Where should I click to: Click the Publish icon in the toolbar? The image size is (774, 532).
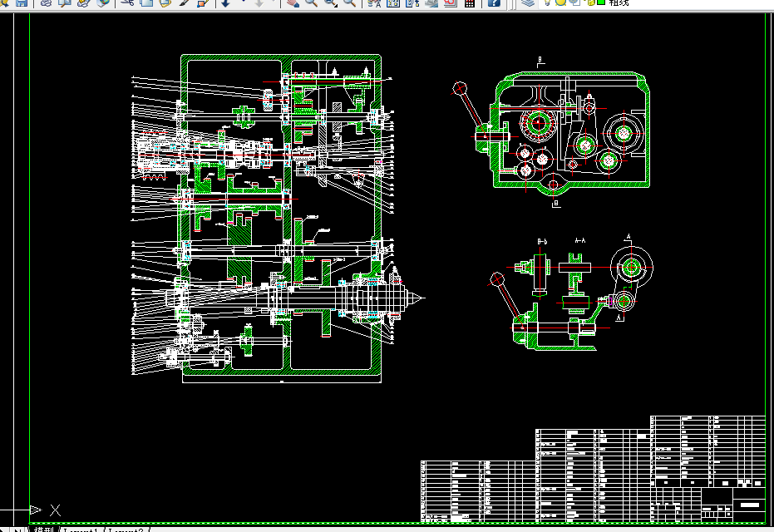coord(83,3)
